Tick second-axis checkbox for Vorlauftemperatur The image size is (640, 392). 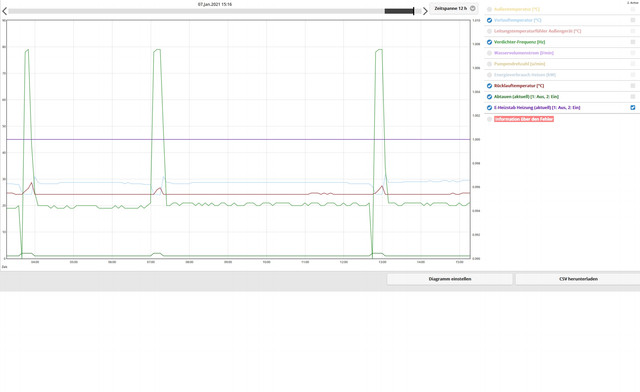[633, 20]
